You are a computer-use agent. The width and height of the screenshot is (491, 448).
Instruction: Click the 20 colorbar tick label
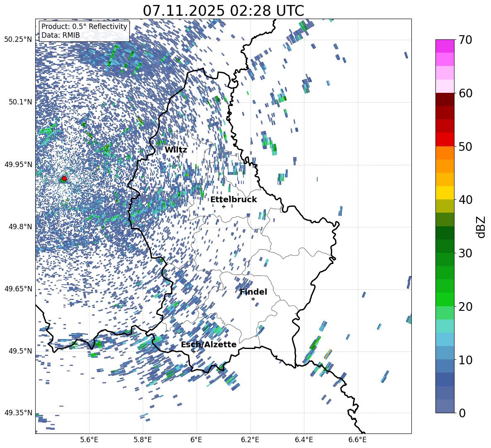point(466,307)
